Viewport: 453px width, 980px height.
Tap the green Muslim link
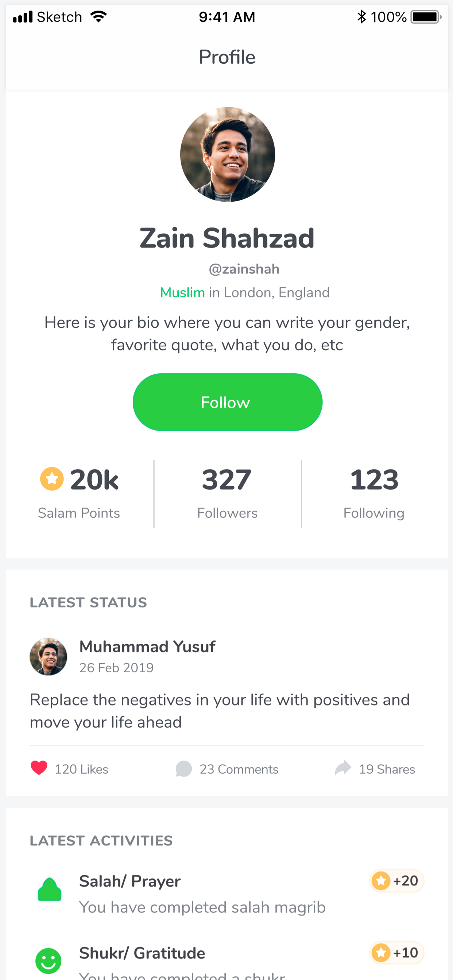pyautogui.click(x=182, y=292)
